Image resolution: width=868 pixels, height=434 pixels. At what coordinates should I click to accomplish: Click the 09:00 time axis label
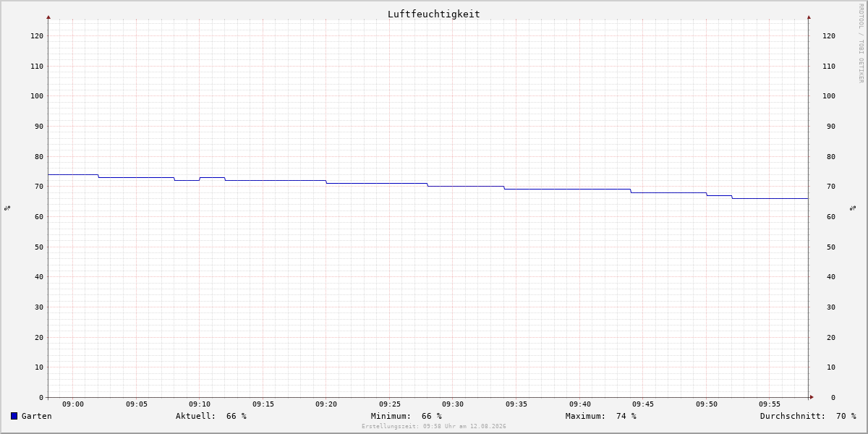pyautogui.click(x=73, y=404)
